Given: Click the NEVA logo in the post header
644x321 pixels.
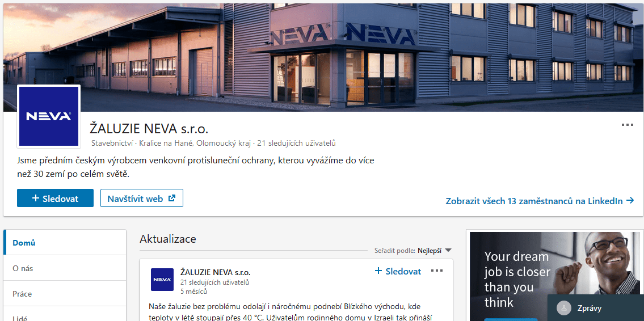Looking at the screenshot, I should [162, 280].
